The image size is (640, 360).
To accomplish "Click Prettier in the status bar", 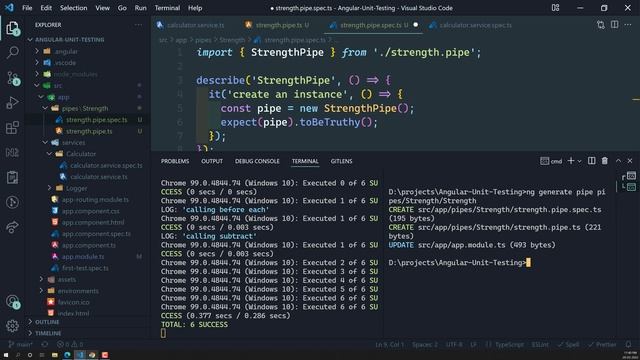I will tap(602, 344).
